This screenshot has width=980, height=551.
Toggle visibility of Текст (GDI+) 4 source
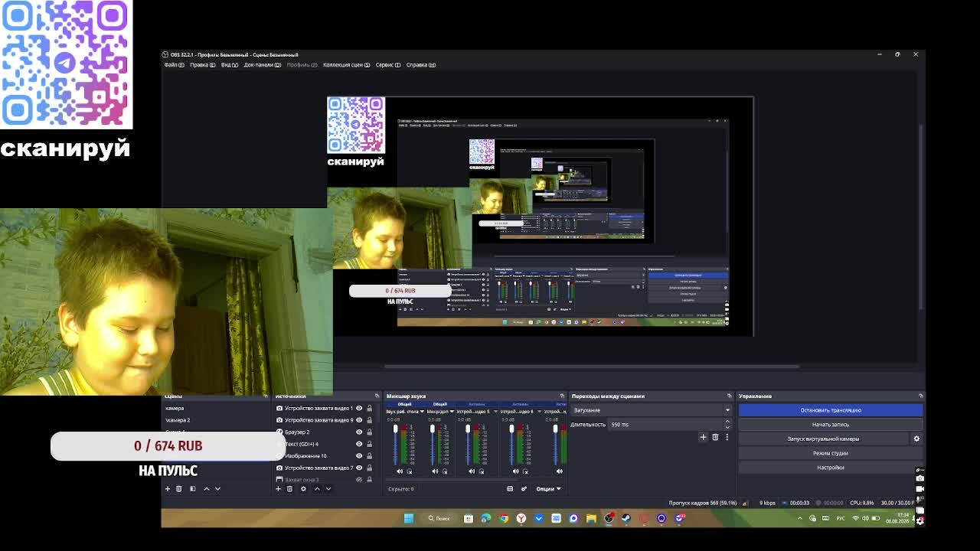click(x=358, y=444)
